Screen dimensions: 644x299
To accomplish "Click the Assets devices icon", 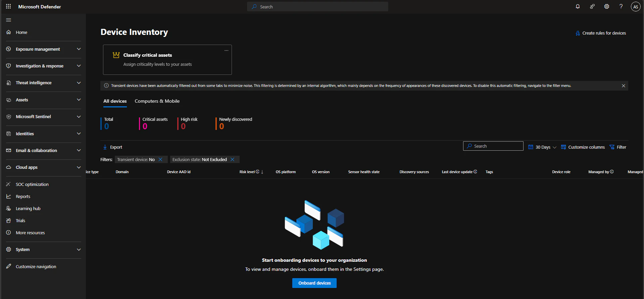I will click(9, 100).
